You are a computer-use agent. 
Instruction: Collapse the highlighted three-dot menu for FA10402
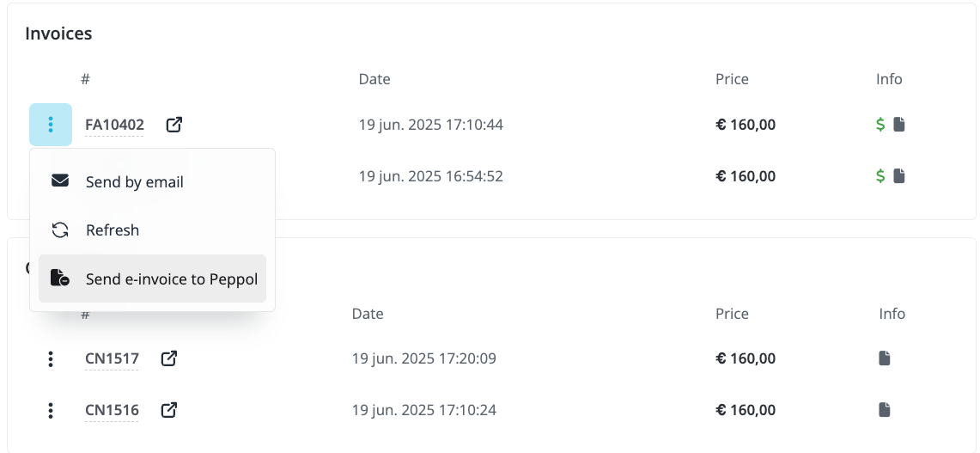(x=51, y=125)
